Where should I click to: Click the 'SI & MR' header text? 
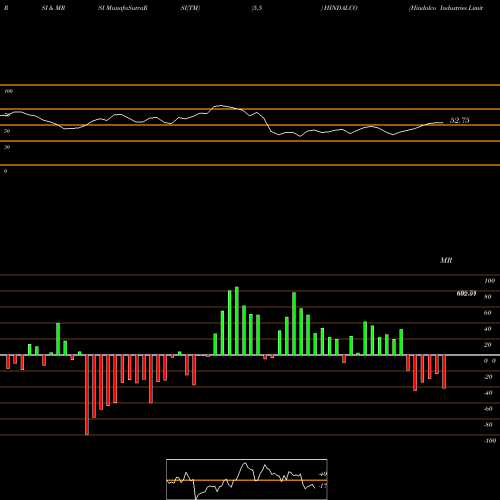(53, 8)
